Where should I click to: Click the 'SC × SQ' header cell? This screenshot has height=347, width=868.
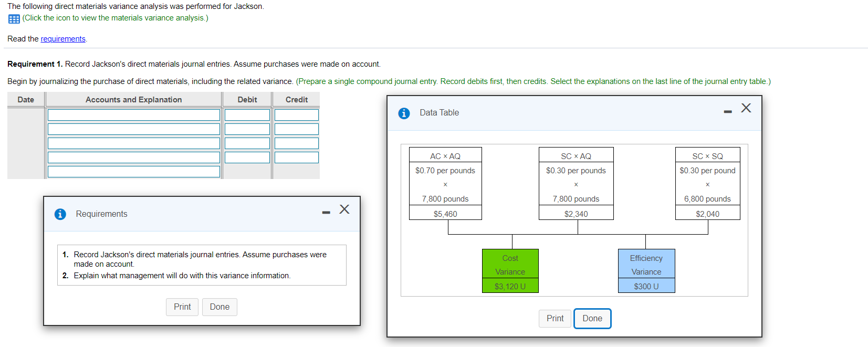pos(708,155)
